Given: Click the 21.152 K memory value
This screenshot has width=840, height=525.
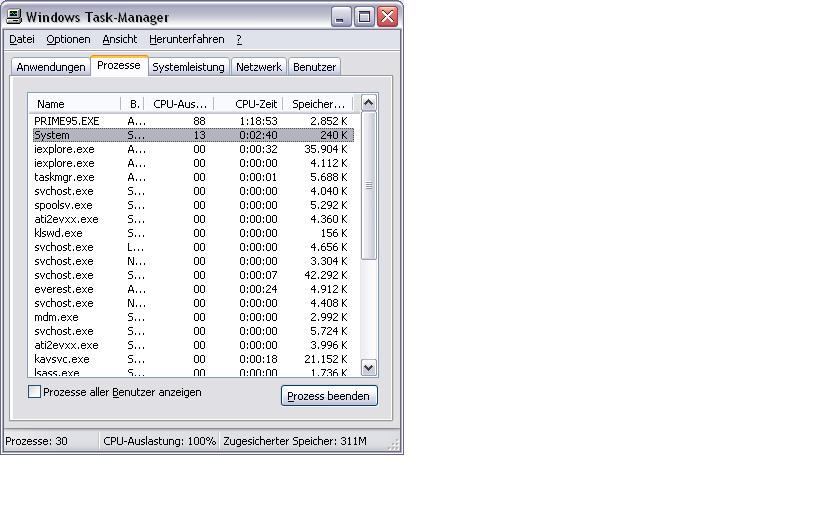Looking at the screenshot, I should [x=326, y=359].
